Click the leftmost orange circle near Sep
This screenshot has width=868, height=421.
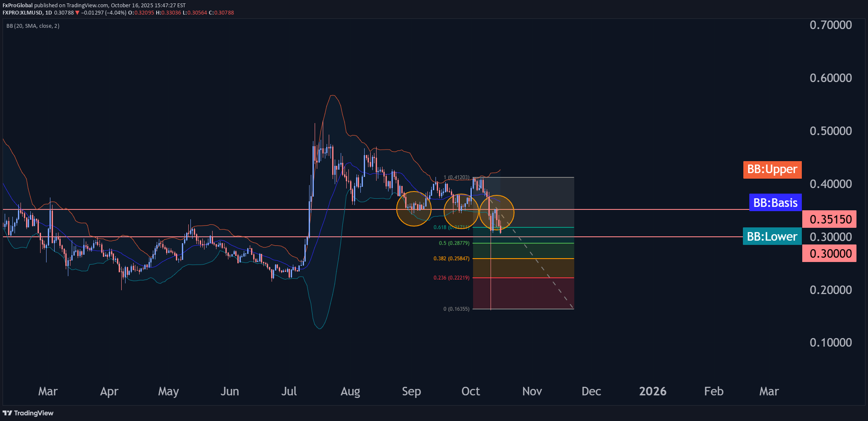click(414, 209)
